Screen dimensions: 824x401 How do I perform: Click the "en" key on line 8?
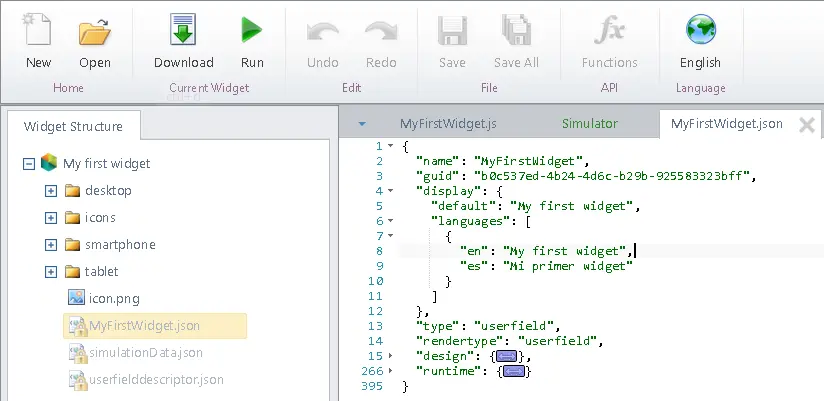(474, 251)
